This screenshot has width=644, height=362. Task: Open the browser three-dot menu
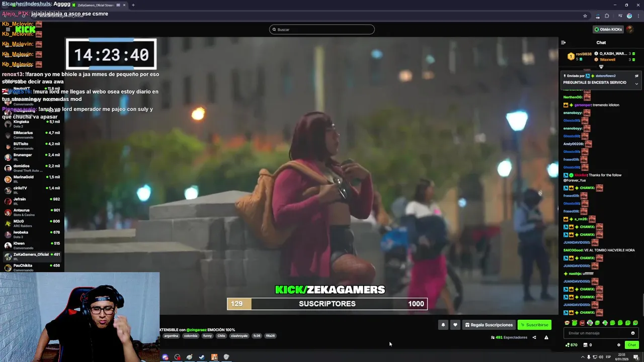[x=638, y=16]
